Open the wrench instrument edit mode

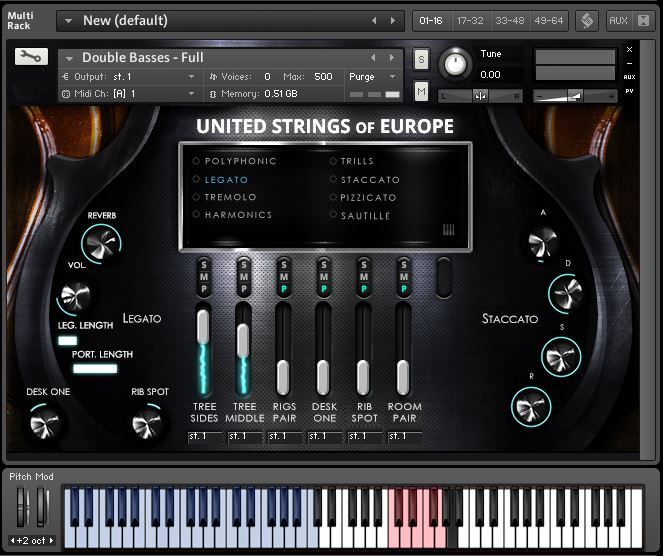coord(31,56)
